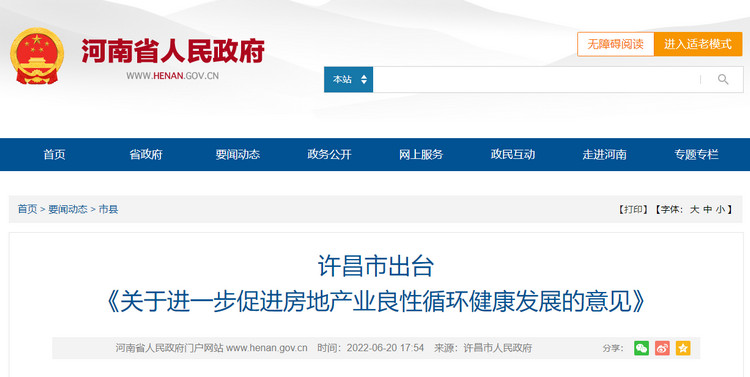Click the national emblem logo
Image resolution: width=750 pixels, height=377 pixels.
pyautogui.click(x=37, y=56)
